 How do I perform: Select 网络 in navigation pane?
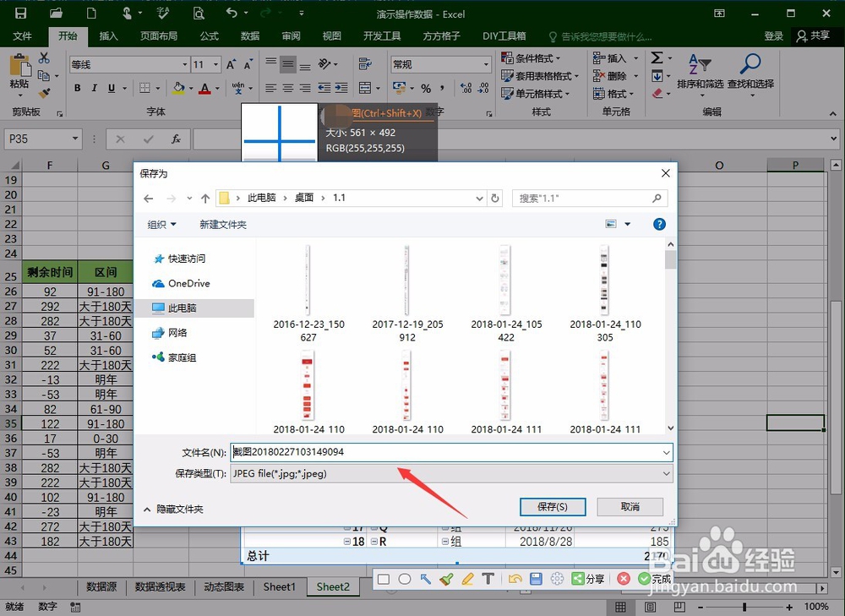(170, 333)
